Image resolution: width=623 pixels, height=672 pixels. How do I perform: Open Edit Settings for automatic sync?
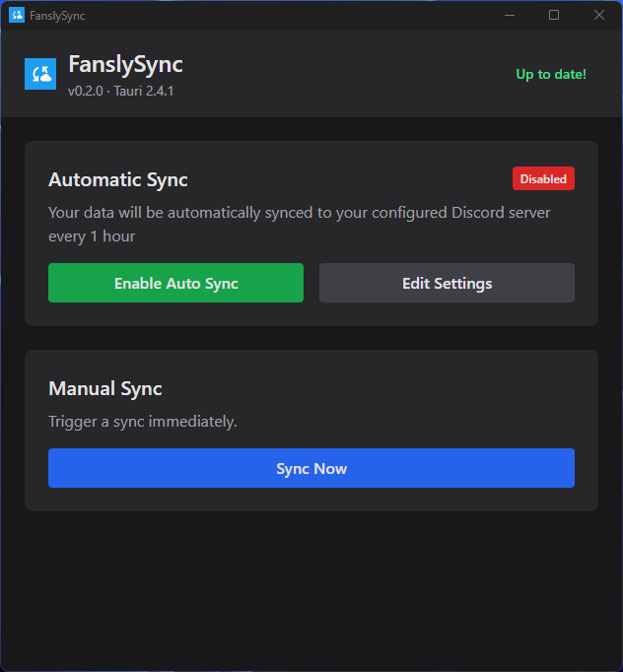click(447, 283)
